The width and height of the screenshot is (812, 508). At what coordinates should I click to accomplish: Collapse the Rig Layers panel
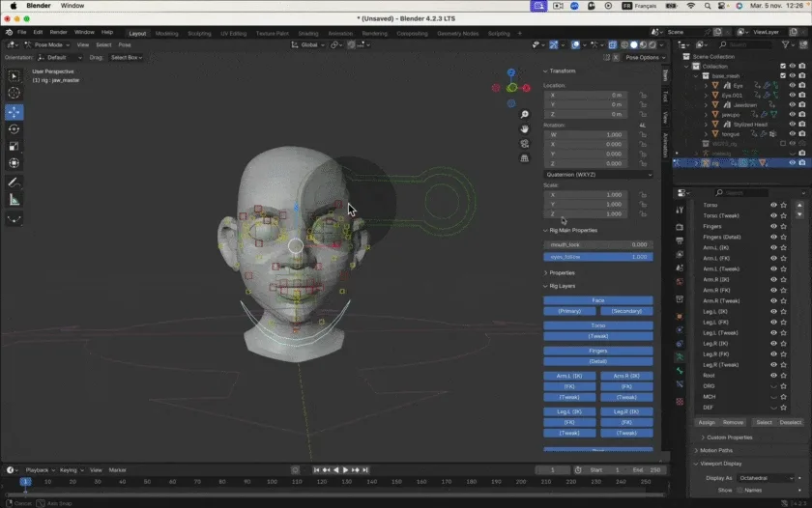[x=560, y=286]
